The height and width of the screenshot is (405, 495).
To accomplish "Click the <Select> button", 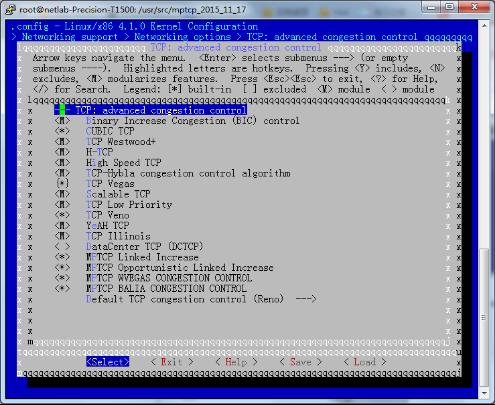I will 107,362.
